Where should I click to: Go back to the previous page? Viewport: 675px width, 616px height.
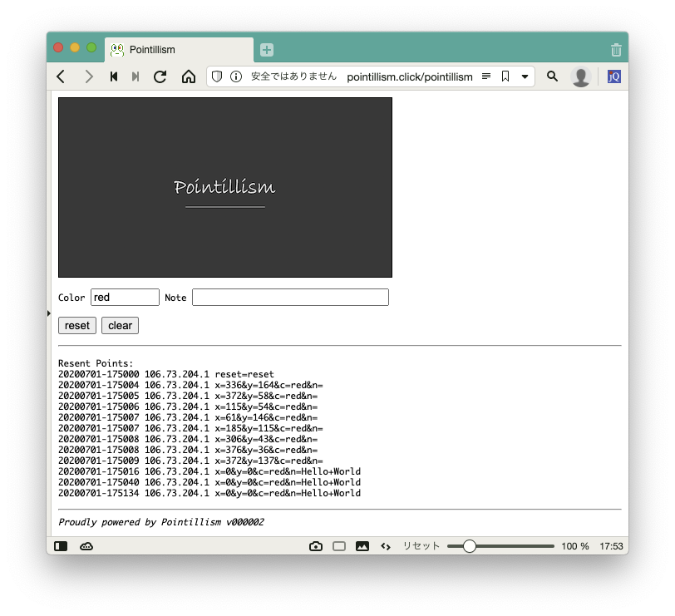point(61,76)
